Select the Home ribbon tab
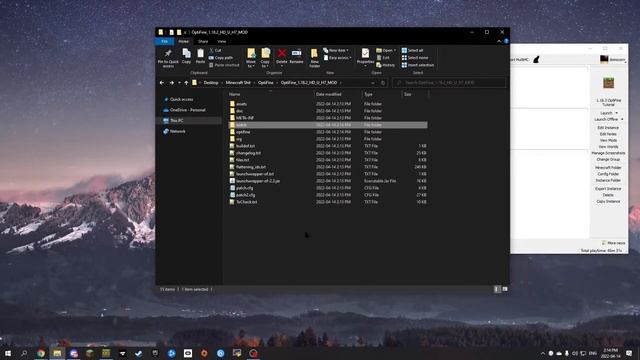The height and width of the screenshot is (360, 640). (184, 41)
